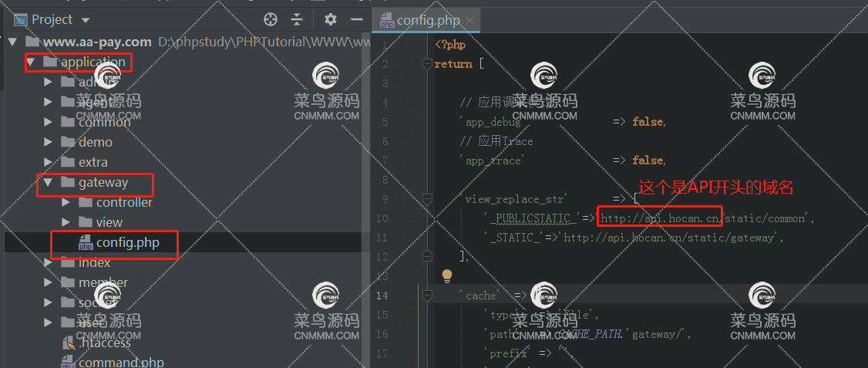Click false value on app_trace line

(647, 160)
